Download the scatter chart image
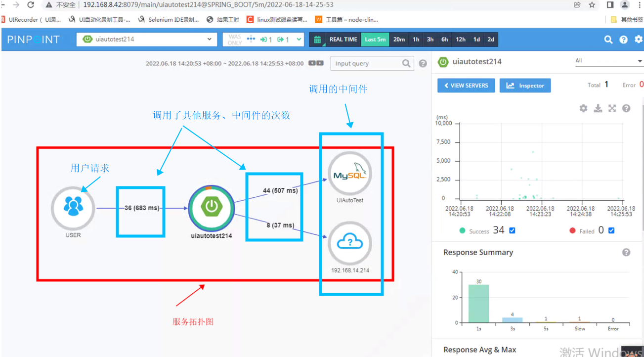 click(598, 108)
